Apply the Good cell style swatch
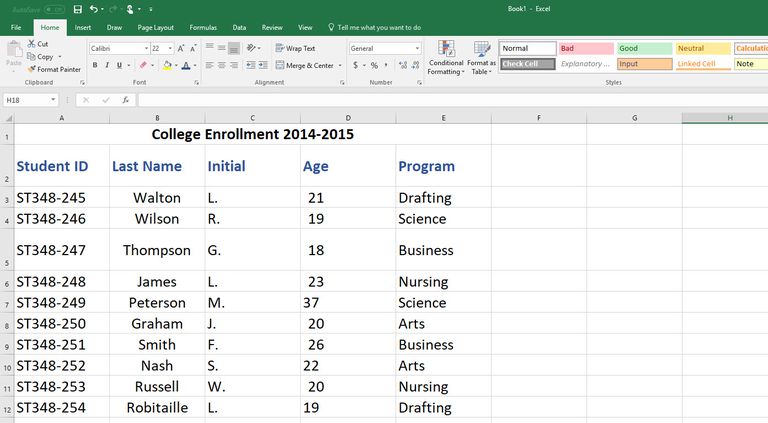The width and height of the screenshot is (768, 423). click(643, 48)
